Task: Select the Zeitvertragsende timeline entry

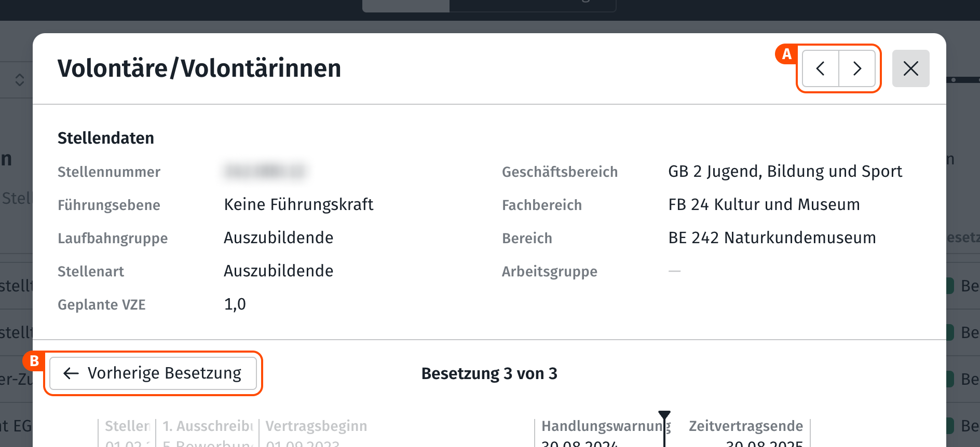Action: point(745,427)
